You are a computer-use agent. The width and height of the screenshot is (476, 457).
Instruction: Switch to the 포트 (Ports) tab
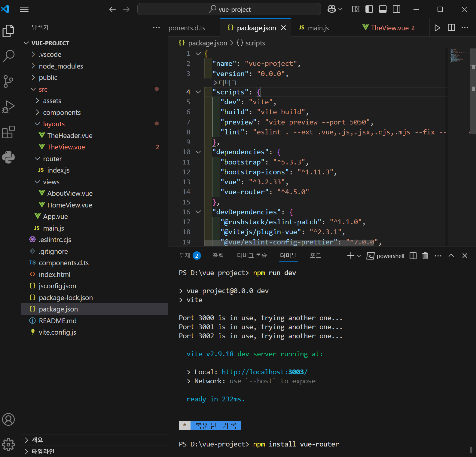[316, 256]
